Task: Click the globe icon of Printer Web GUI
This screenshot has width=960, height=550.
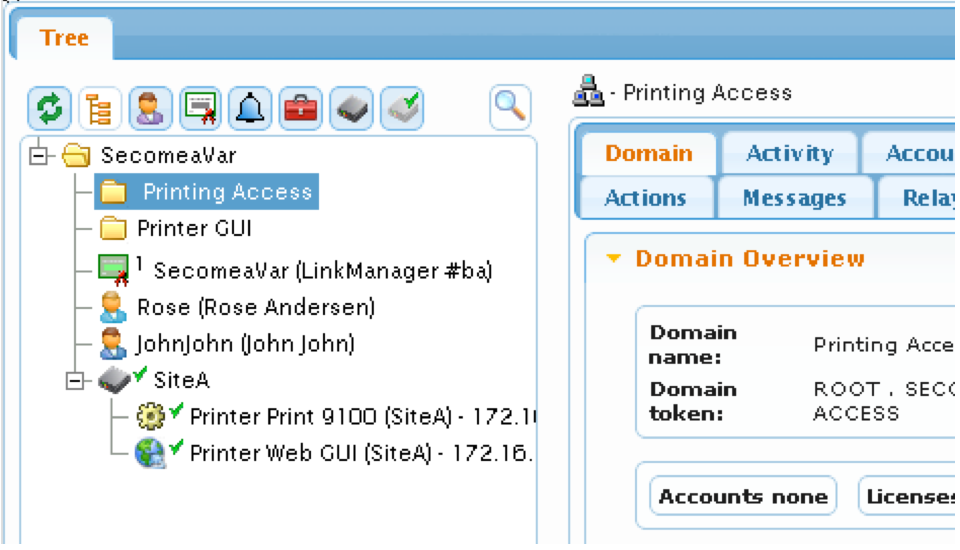Action: pyautogui.click(x=151, y=453)
